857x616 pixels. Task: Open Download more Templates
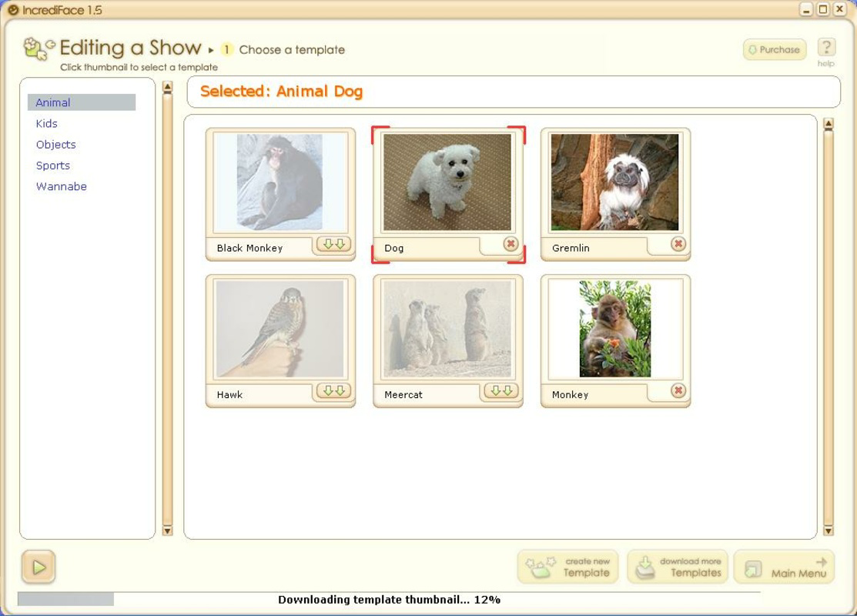677,567
